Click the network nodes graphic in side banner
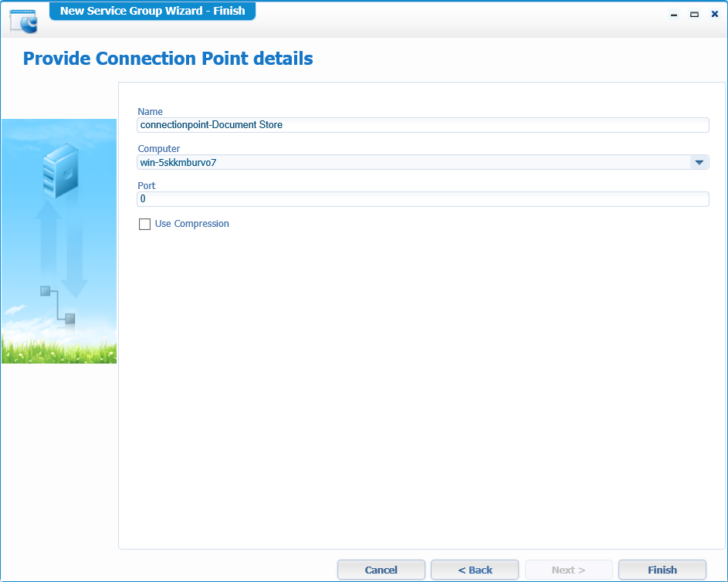Viewport: 728px width, 582px height. tap(58, 304)
